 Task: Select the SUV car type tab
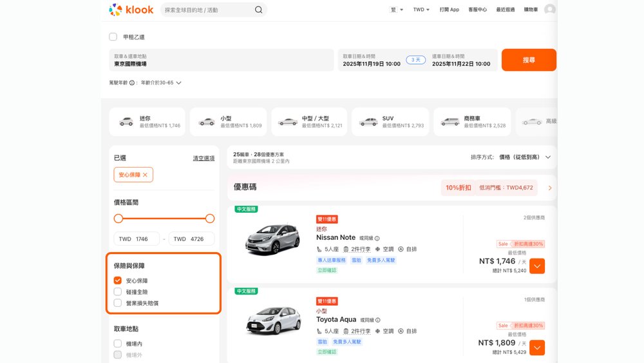390,122
